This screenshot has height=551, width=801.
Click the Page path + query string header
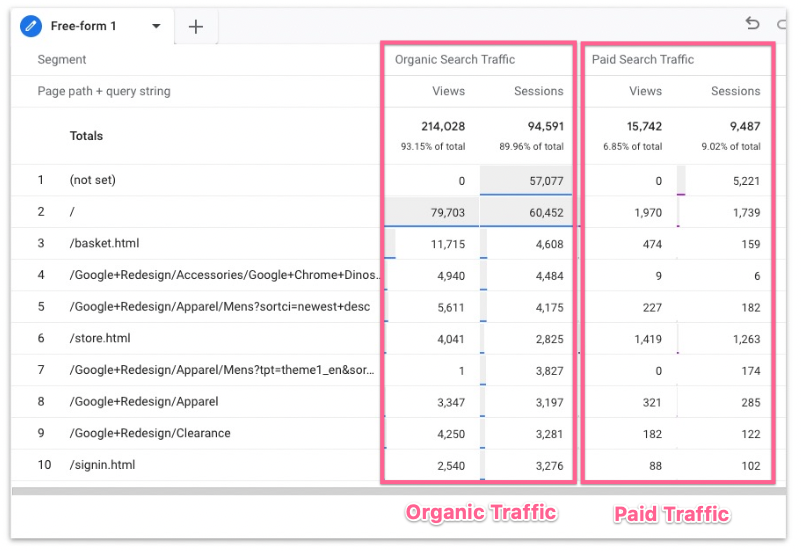104,91
